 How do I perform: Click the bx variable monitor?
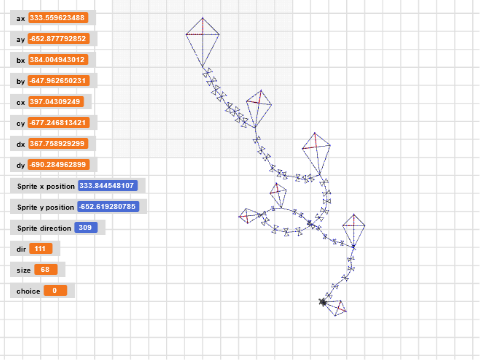click(x=53, y=60)
